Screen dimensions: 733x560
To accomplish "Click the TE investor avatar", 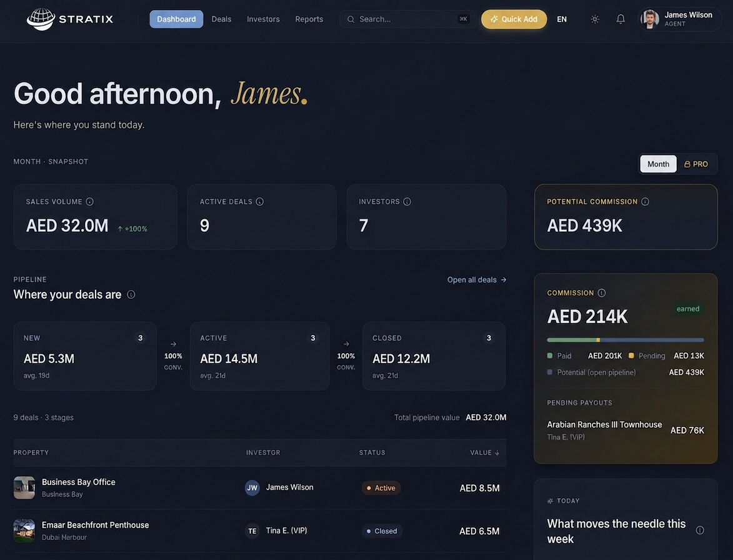I will 252,531.
